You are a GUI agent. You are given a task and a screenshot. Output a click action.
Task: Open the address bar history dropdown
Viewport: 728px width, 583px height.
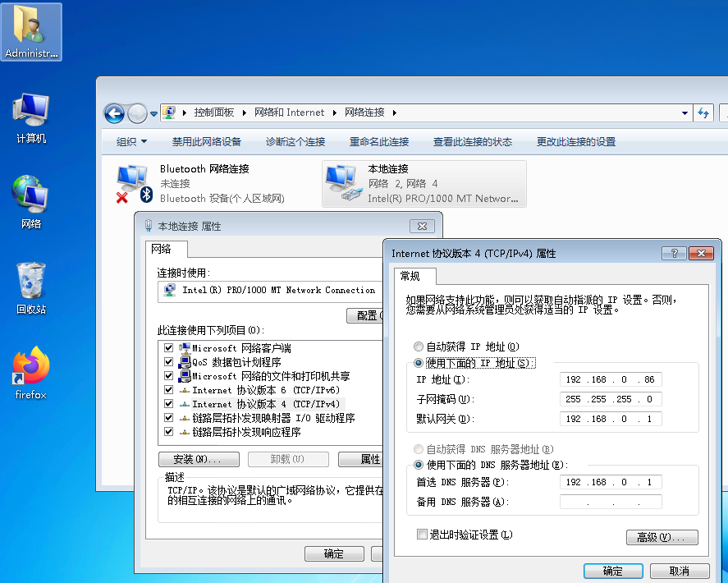(685, 113)
